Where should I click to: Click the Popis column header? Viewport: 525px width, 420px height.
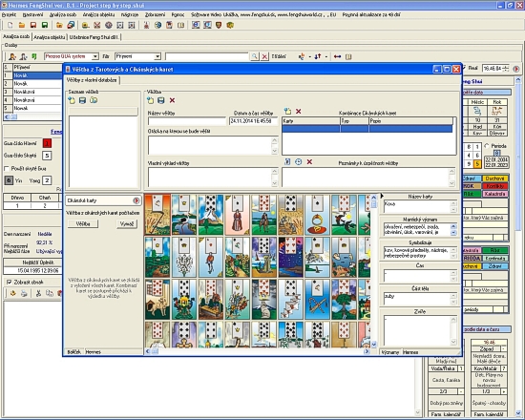pyautogui.click(x=410, y=121)
